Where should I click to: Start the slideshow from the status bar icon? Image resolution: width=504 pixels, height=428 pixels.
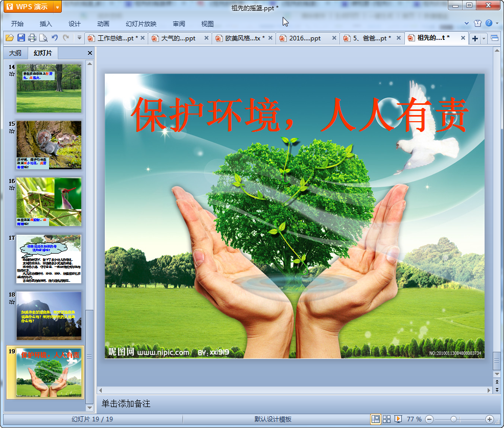(398, 419)
